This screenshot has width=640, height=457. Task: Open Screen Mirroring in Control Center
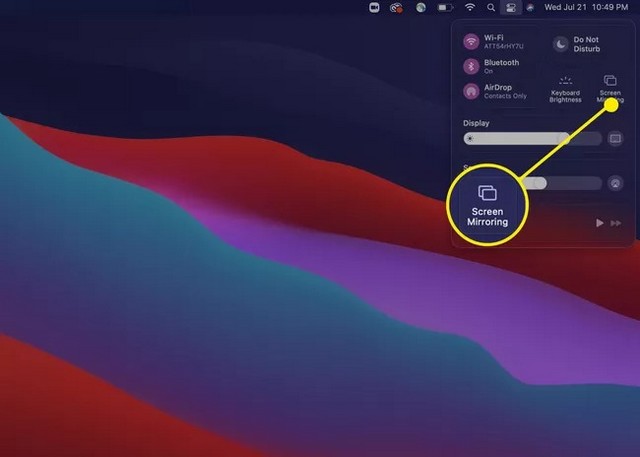[x=610, y=89]
